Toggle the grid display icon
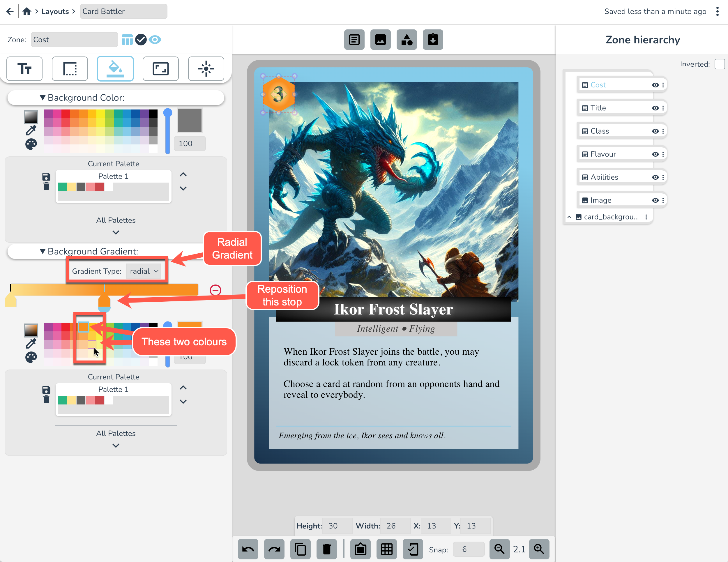 [x=386, y=549]
